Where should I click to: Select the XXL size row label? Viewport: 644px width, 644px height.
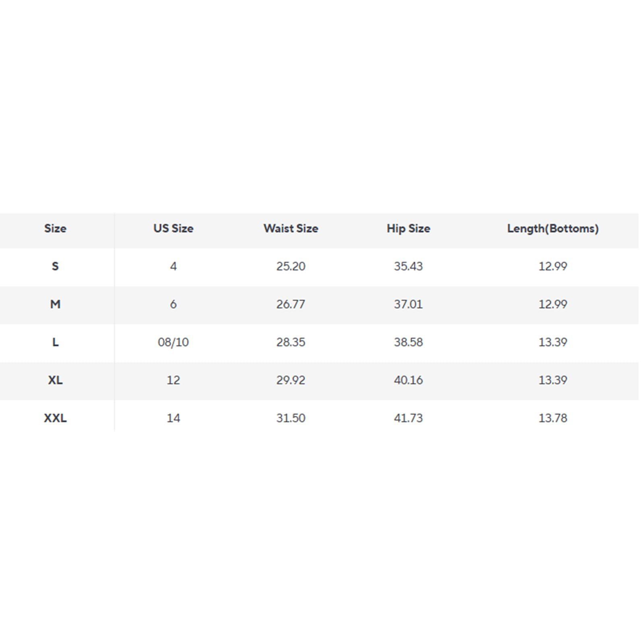(x=55, y=418)
